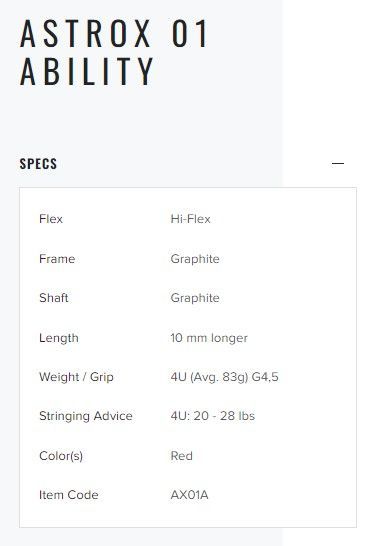Click the SPECS section header
The height and width of the screenshot is (546, 375).
point(38,164)
